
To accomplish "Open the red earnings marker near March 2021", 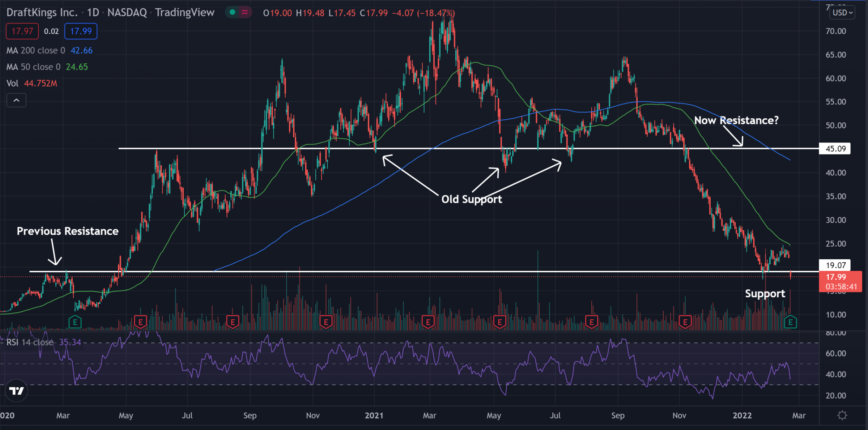I will point(428,322).
